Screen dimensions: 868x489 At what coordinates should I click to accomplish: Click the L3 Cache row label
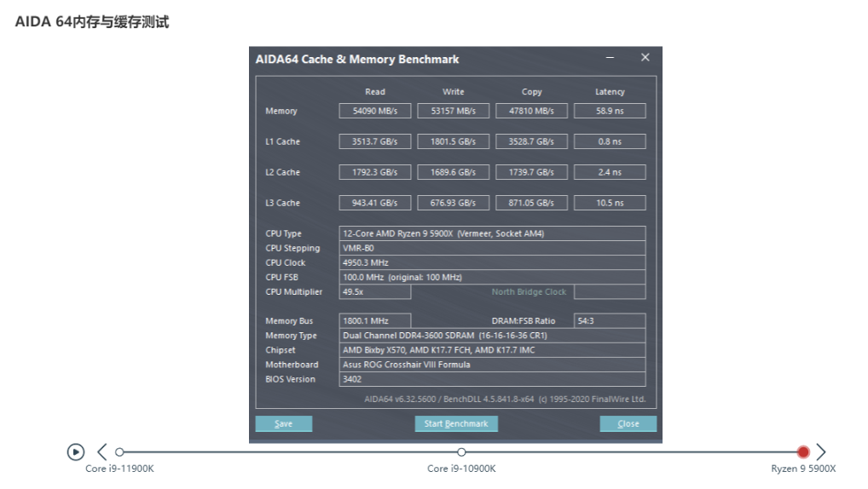(282, 203)
